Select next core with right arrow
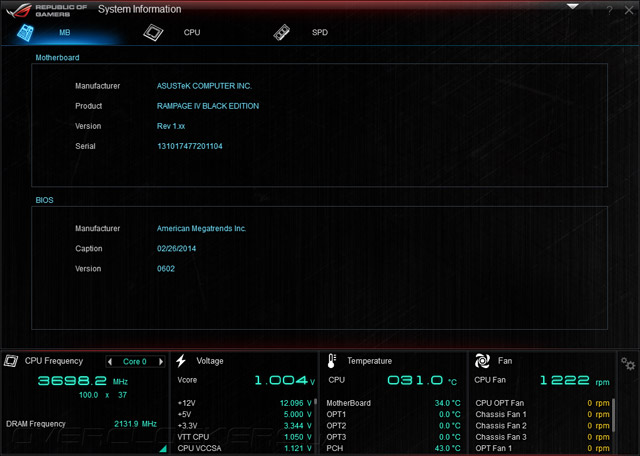 click(161, 361)
